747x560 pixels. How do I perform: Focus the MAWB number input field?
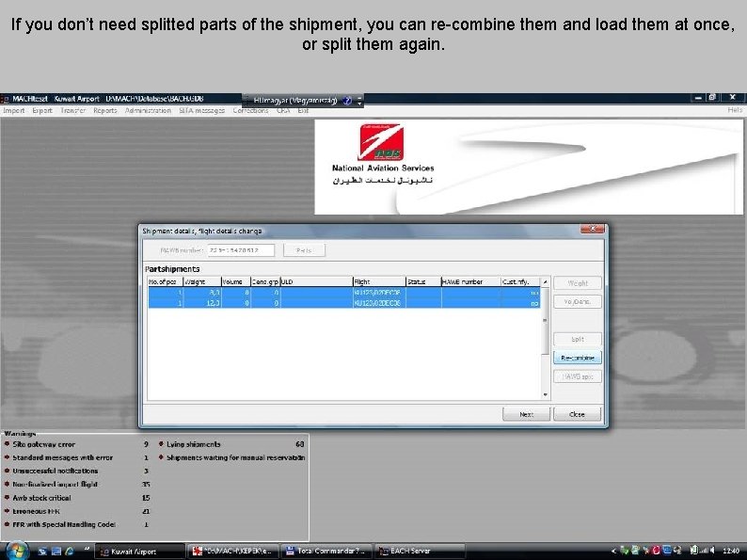(x=241, y=250)
